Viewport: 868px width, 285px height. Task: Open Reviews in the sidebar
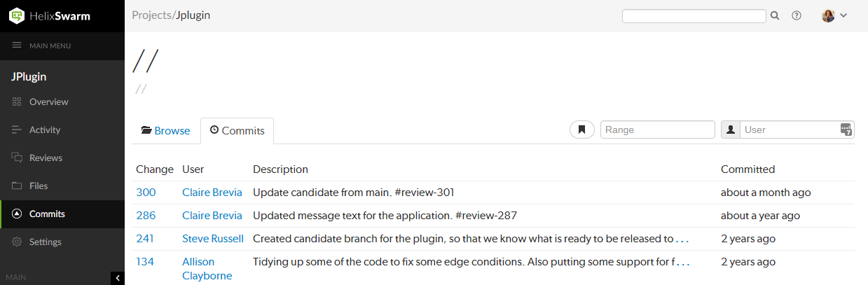(46, 158)
